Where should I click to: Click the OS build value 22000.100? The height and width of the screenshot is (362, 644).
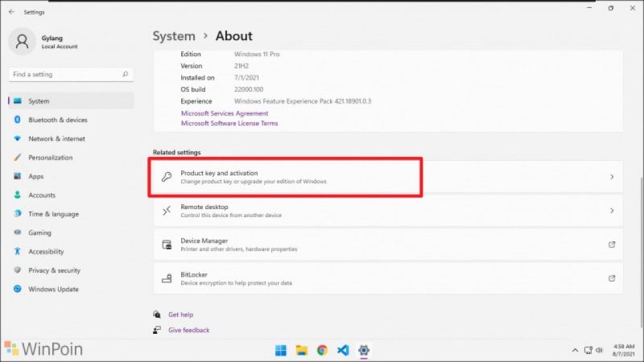pyautogui.click(x=249, y=89)
